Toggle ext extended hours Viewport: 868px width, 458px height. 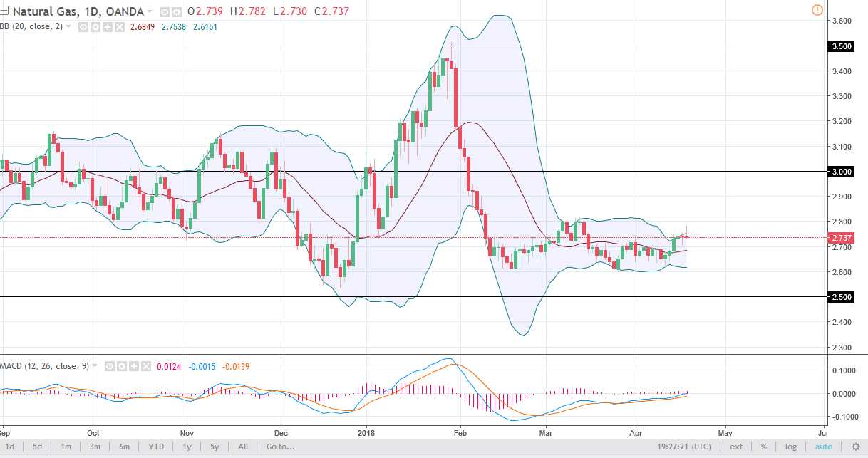pyautogui.click(x=736, y=447)
